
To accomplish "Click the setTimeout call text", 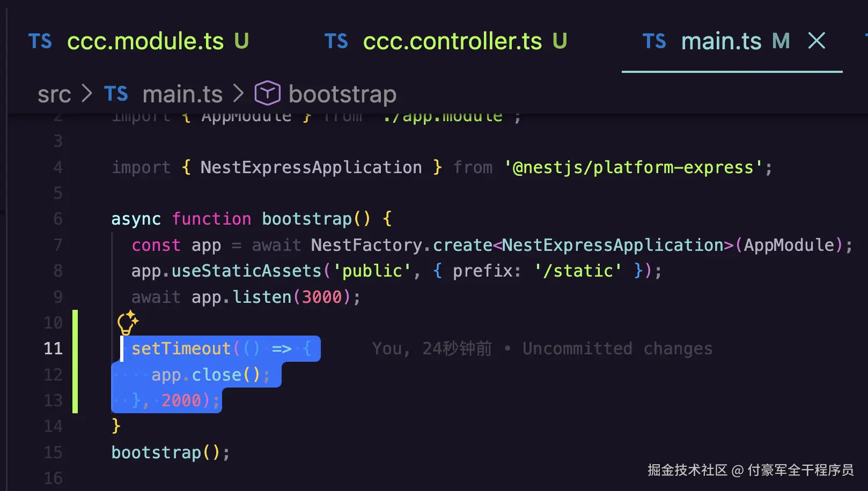I will [x=181, y=348].
